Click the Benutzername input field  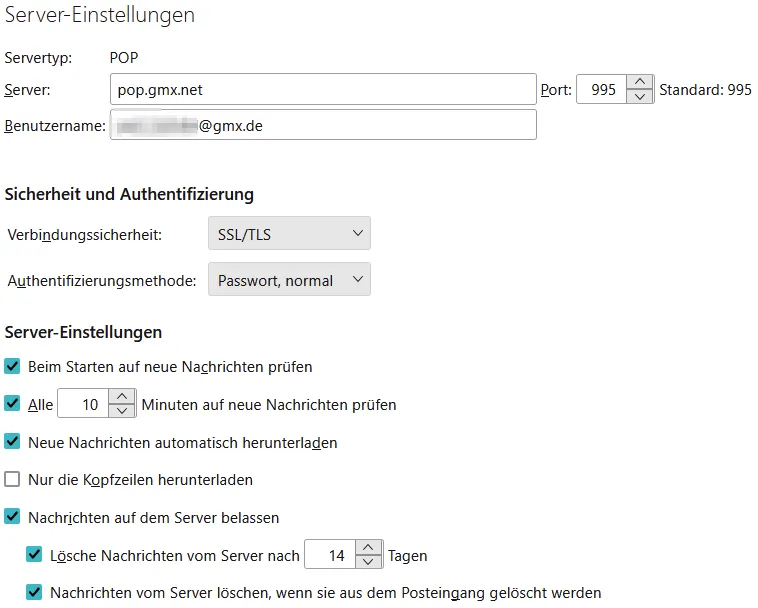coord(323,125)
